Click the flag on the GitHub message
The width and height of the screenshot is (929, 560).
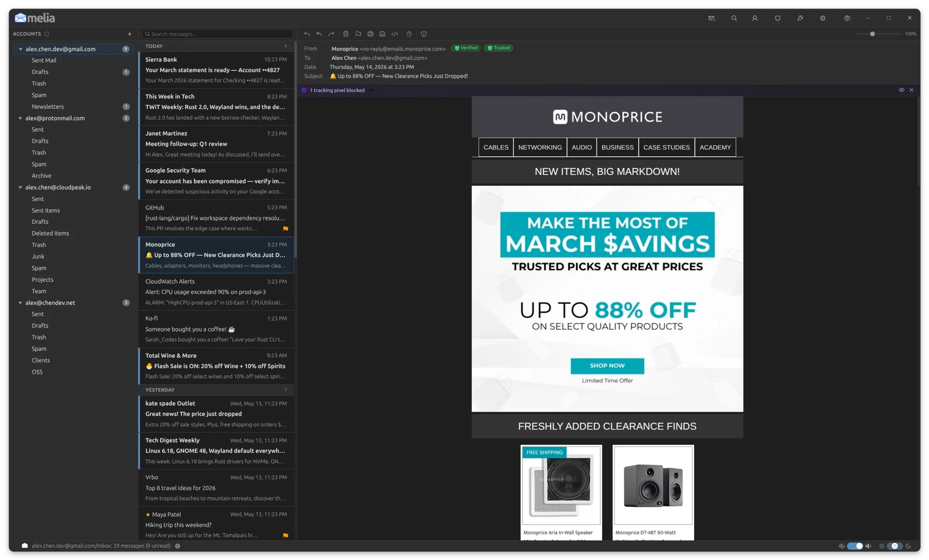[286, 229]
